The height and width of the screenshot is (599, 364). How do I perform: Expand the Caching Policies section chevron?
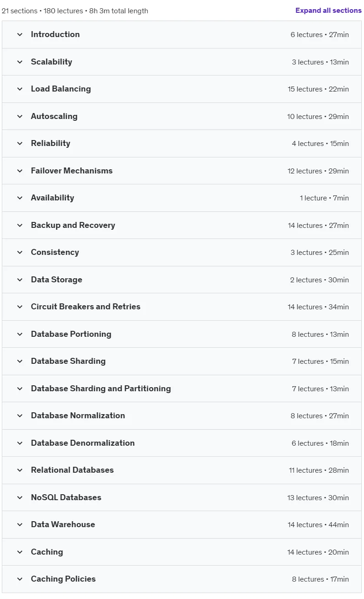tap(20, 579)
